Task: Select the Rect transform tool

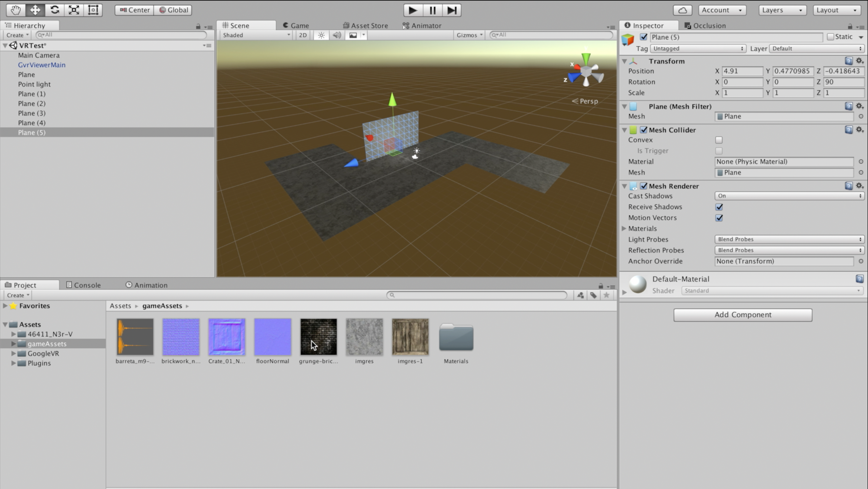Action: pyautogui.click(x=93, y=10)
